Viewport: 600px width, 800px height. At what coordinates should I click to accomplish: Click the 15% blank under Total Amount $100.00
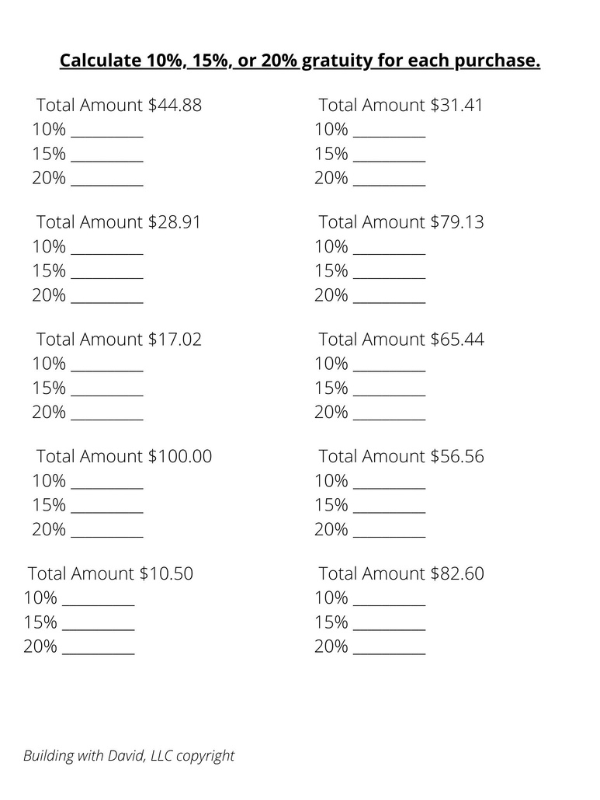107,507
